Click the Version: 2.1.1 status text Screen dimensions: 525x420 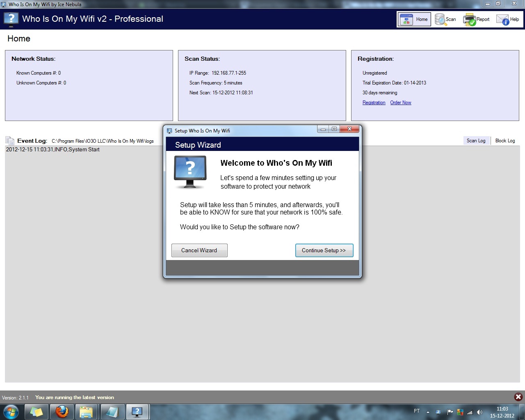[16, 398]
